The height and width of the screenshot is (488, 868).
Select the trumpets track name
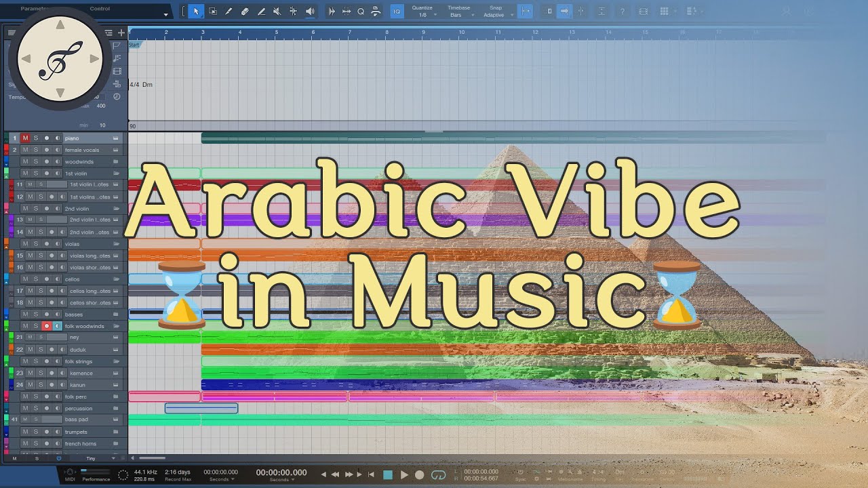pyautogui.click(x=76, y=432)
